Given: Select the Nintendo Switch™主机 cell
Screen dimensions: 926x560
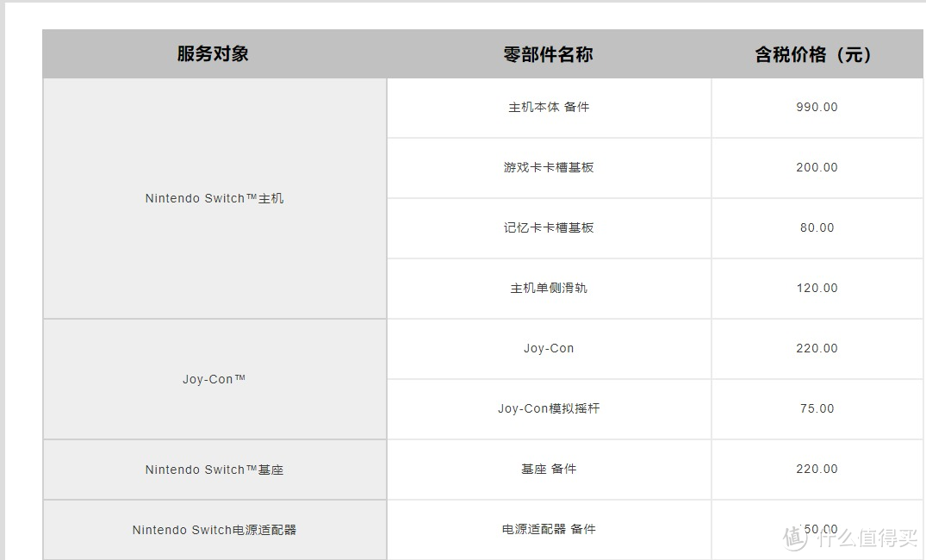Looking at the screenshot, I should point(214,198).
